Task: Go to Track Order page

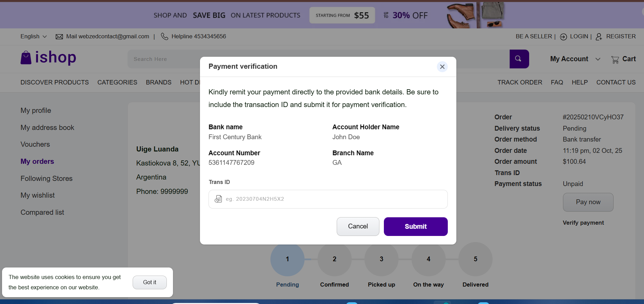Action: (x=520, y=82)
